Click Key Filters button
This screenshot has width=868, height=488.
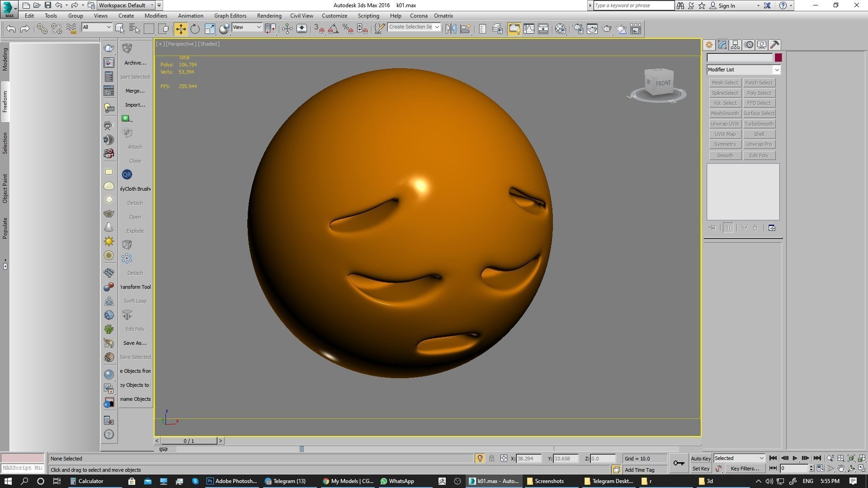[x=745, y=469]
